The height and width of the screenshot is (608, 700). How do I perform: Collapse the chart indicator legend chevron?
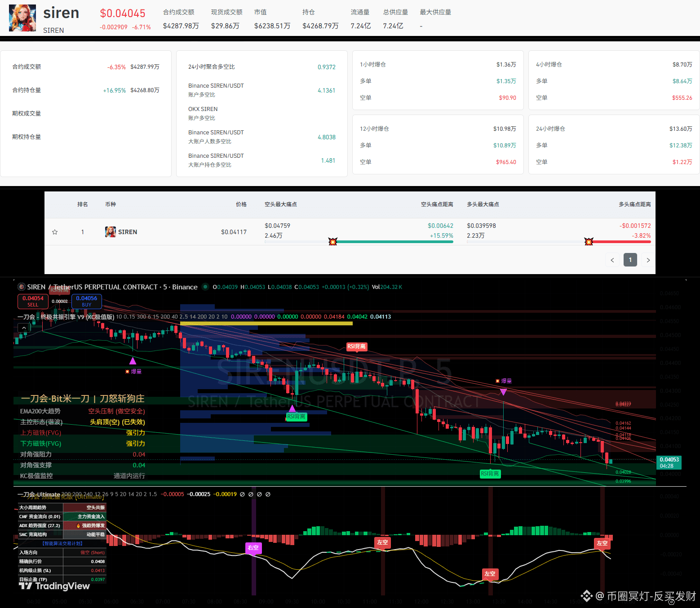click(x=24, y=328)
